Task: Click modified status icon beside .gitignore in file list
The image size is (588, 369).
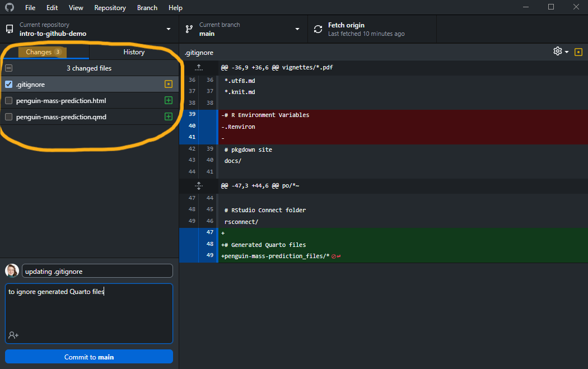Action: pyautogui.click(x=168, y=85)
